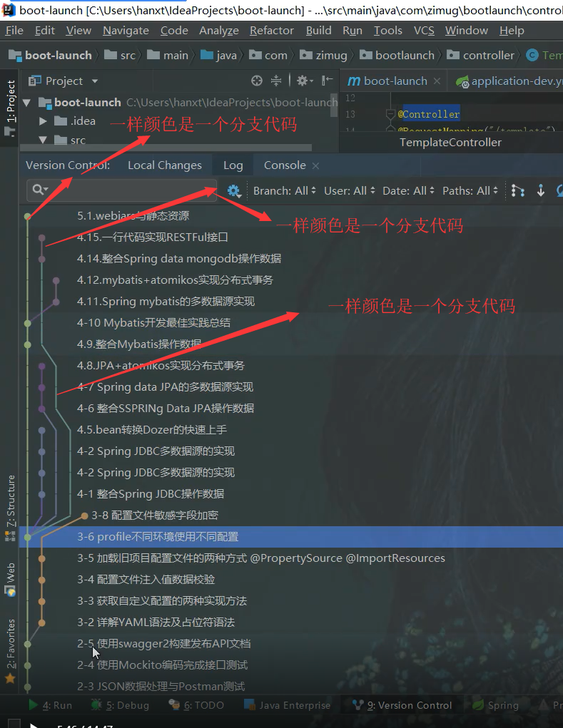Click the go to hash/branch down arrow icon

(541, 191)
